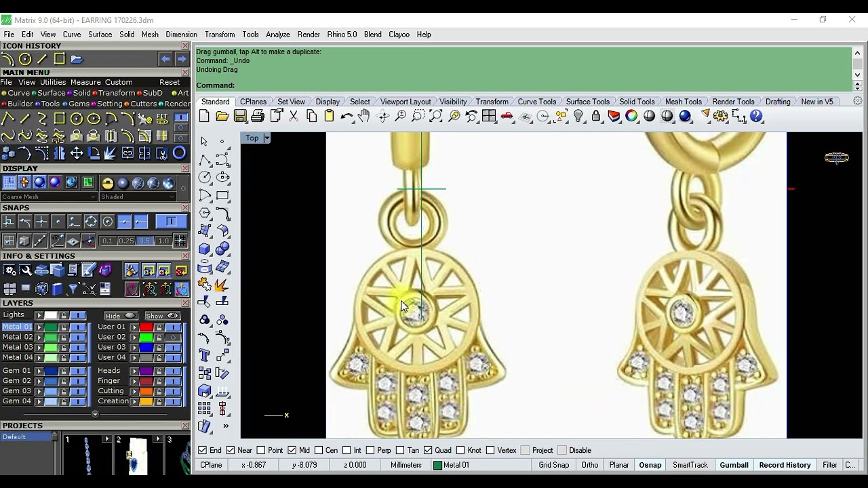This screenshot has height=488, width=868.
Task: Click the Creation yellow color swatch
Action: click(x=146, y=401)
